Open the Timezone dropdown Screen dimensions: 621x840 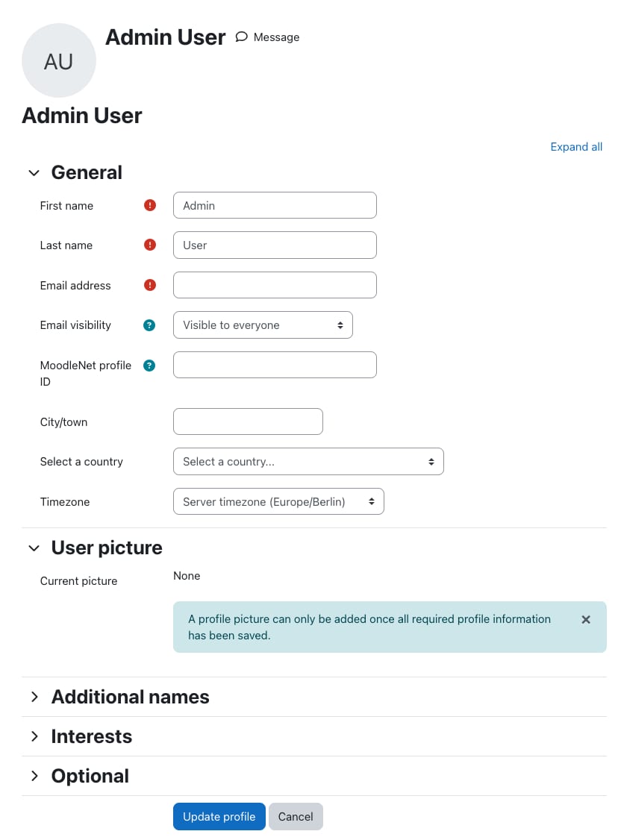pos(278,501)
